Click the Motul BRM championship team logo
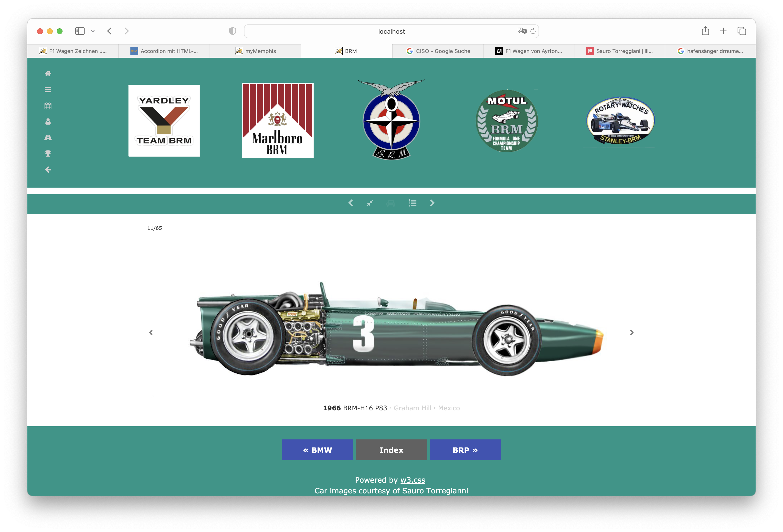The image size is (783, 532). pos(506,121)
